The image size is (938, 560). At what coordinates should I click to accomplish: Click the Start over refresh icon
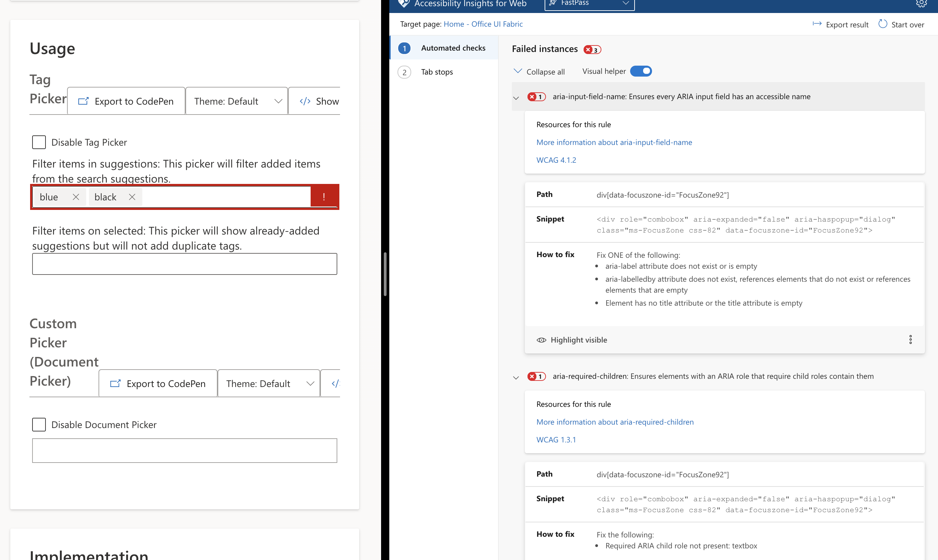click(x=883, y=24)
